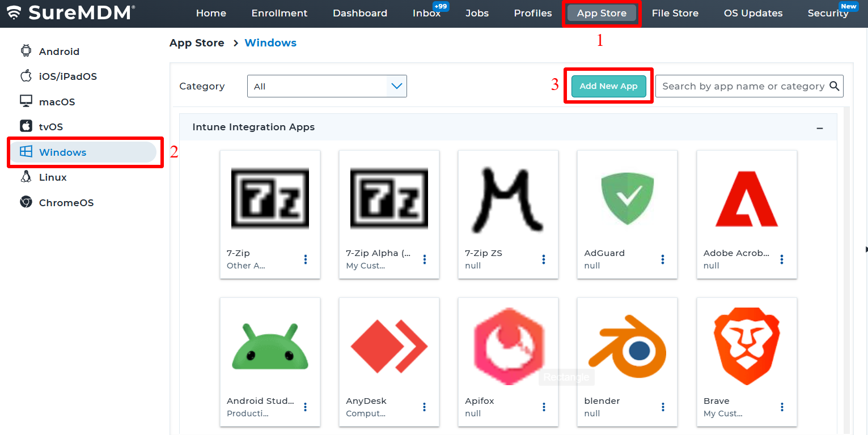Click App Store breadcrumb link
The image size is (868, 435).
coord(197,43)
